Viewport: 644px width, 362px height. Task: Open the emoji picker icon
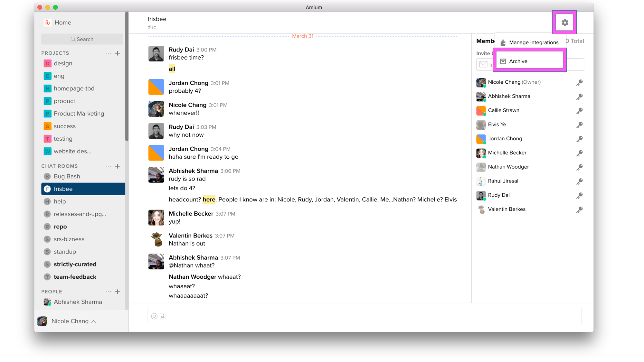154,316
